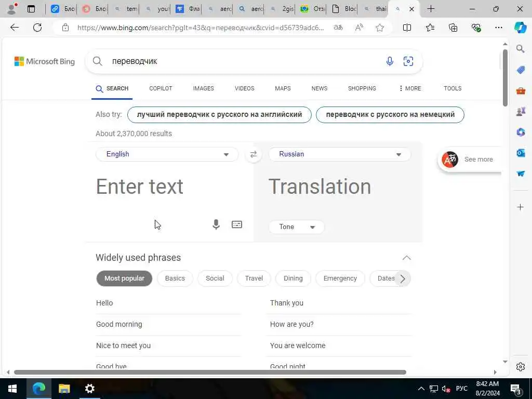This screenshot has height=399, width=532.
Task: Open the target language Russian dropdown
Action: click(x=340, y=154)
